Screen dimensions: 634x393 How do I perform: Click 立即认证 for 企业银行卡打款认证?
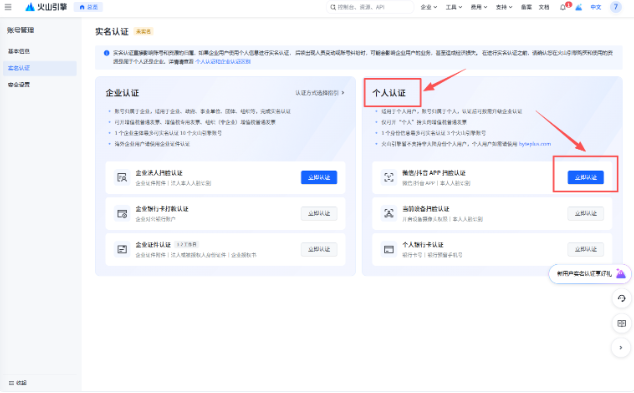point(319,213)
